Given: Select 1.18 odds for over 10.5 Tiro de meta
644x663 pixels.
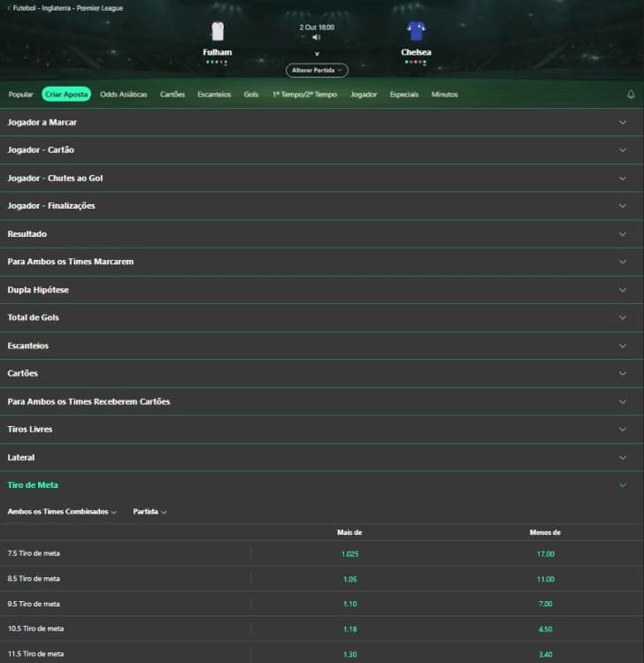Looking at the screenshot, I should (x=350, y=629).
